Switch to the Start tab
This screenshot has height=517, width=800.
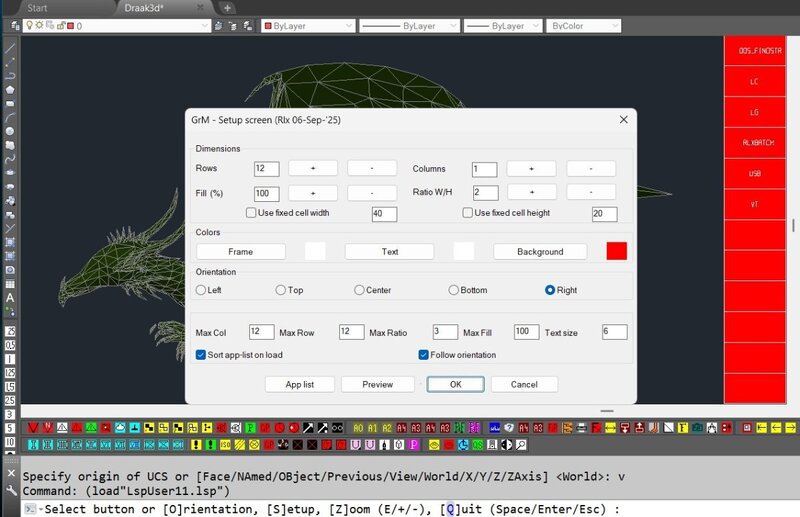point(37,8)
